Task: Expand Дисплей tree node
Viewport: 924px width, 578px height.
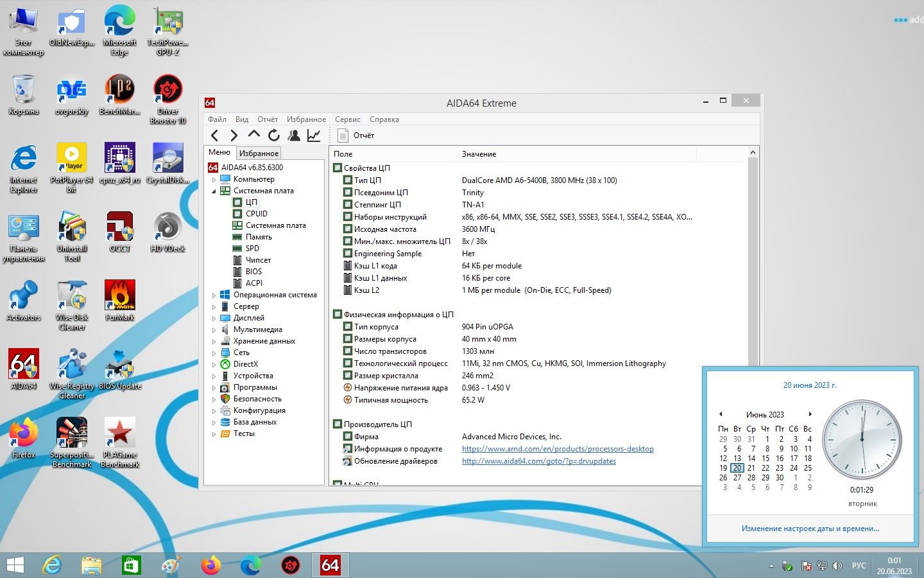Action: click(214, 319)
